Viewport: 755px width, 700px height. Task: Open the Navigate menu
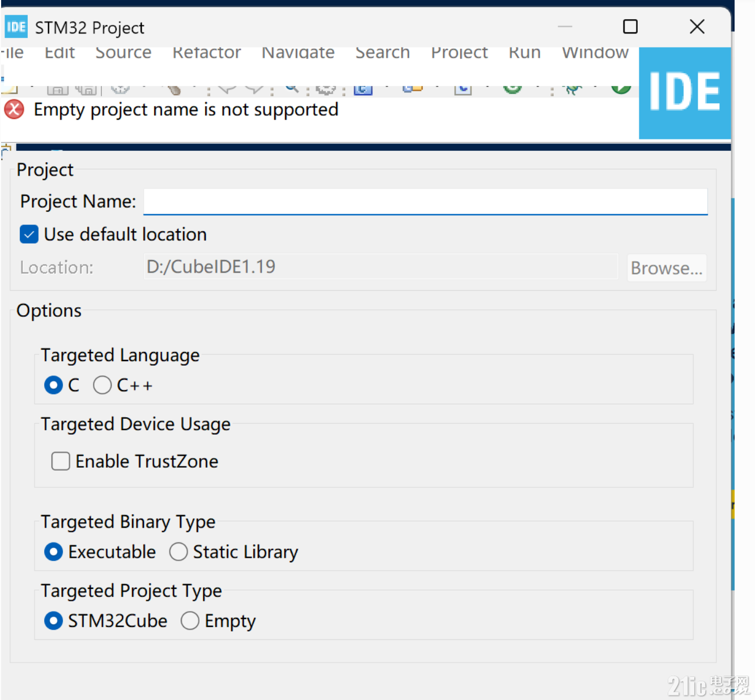298,53
